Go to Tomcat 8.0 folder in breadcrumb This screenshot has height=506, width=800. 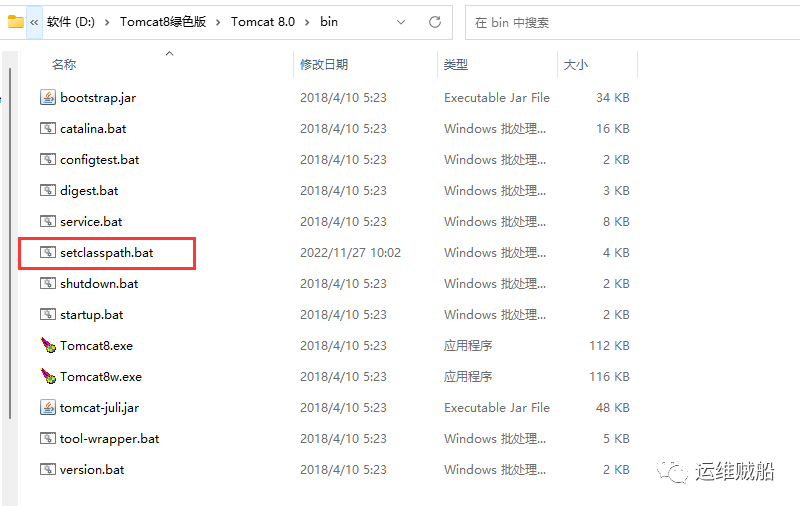click(x=263, y=22)
